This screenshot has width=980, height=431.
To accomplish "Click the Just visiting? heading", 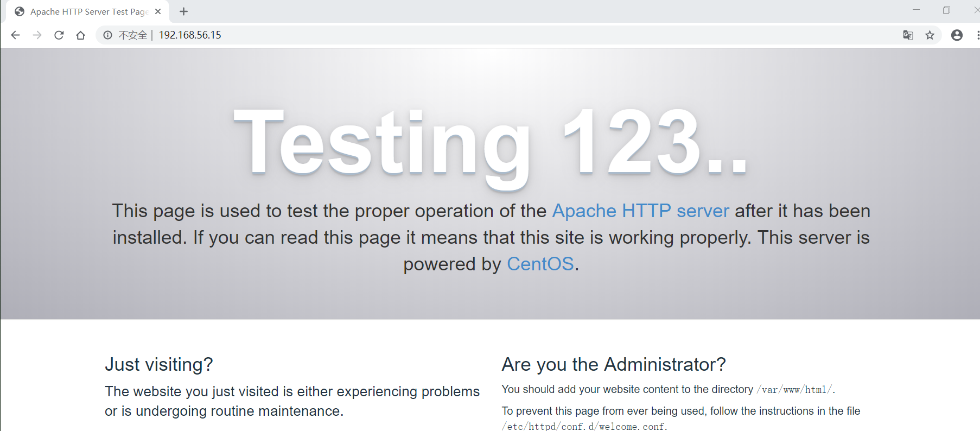I will coord(159,364).
